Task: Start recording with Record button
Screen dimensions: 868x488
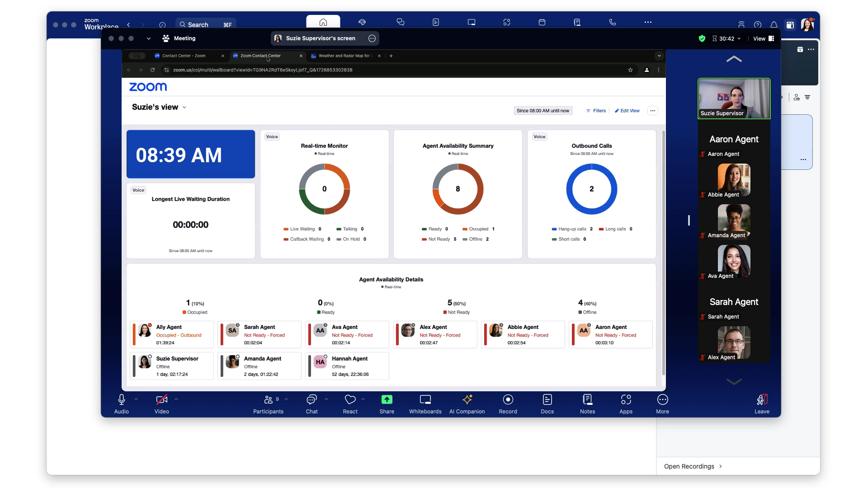Action: click(x=508, y=404)
